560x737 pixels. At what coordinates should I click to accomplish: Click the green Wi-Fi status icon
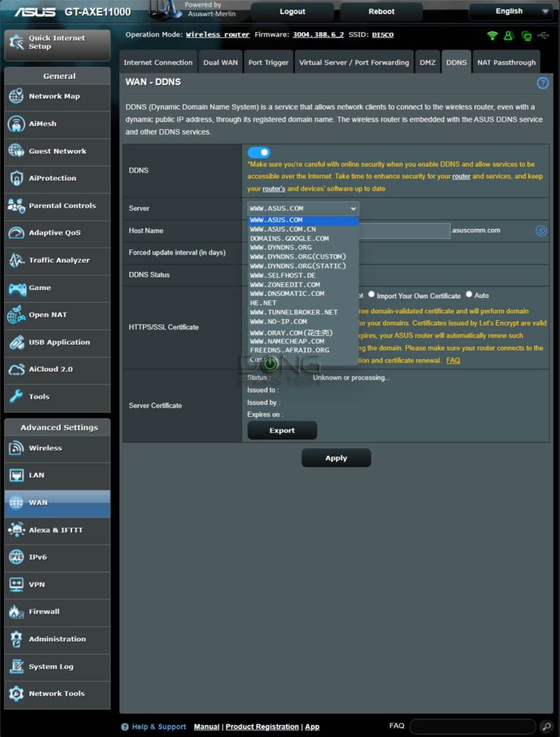coord(492,35)
